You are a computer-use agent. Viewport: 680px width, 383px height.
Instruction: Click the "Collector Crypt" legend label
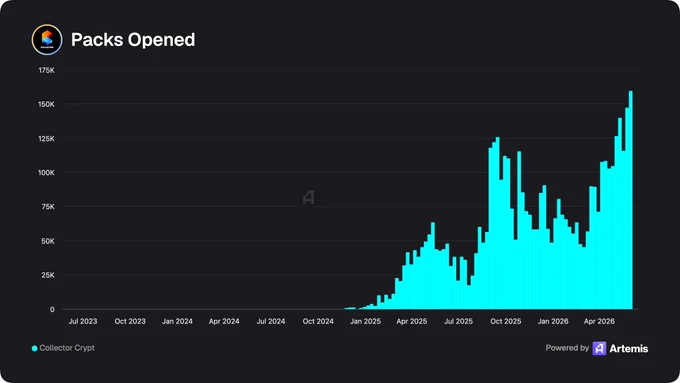[x=67, y=348]
